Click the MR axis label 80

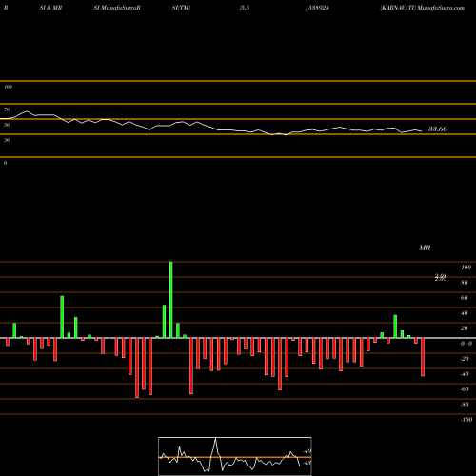pyautogui.click(x=465, y=283)
